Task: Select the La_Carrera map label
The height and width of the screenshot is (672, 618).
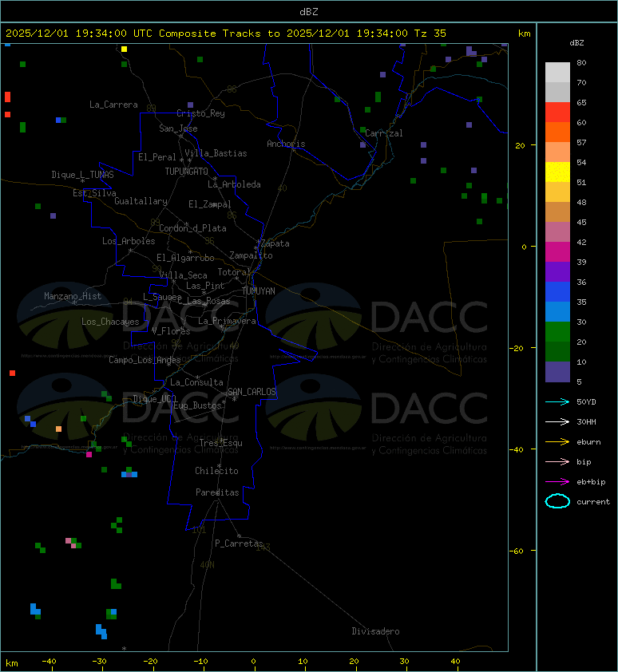Action: click(x=113, y=105)
